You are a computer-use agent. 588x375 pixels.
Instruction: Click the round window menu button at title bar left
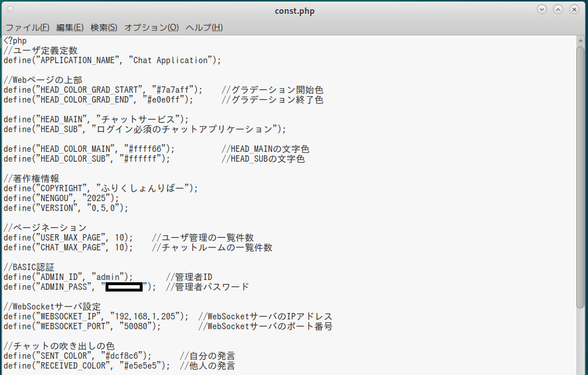[x=10, y=9]
